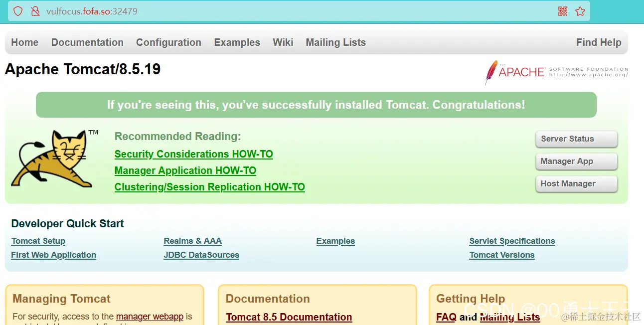644x325 pixels.
Task: Click the Server Status button
Action: tap(576, 139)
